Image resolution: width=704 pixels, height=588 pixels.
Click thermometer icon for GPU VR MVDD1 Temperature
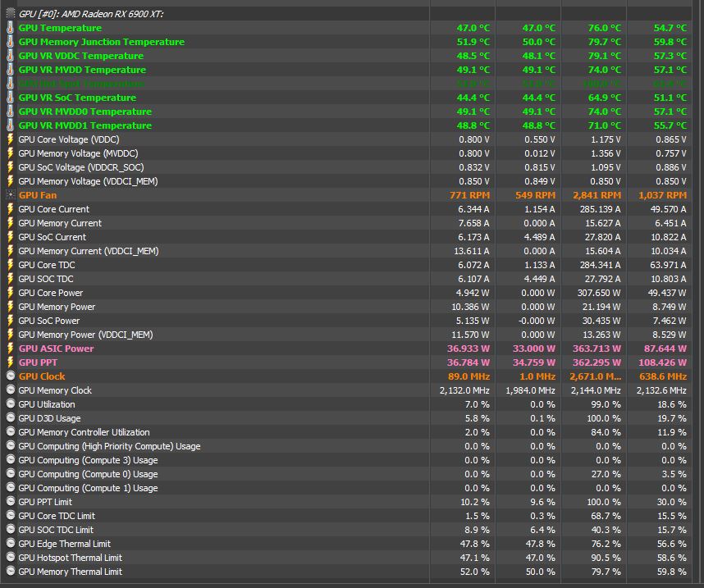[x=11, y=125]
